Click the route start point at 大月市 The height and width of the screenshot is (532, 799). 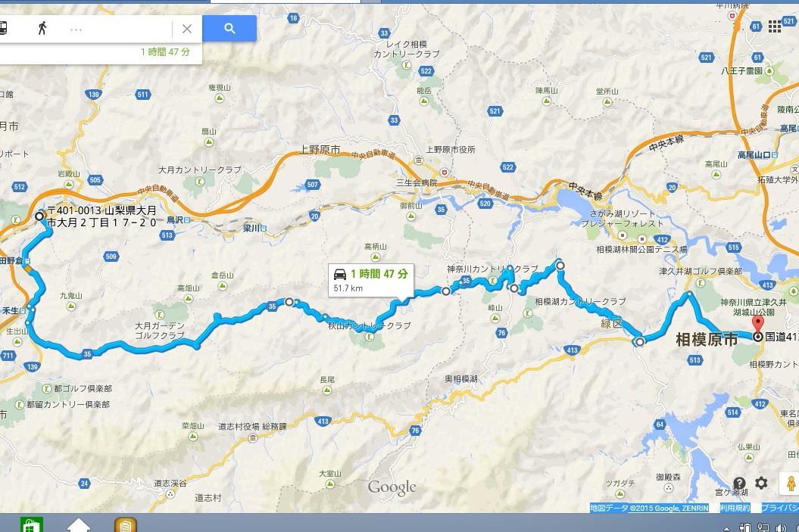click(x=39, y=216)
